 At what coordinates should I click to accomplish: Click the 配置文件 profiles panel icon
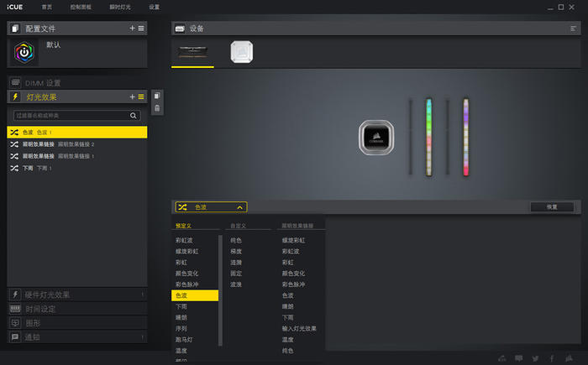(15, 29)
